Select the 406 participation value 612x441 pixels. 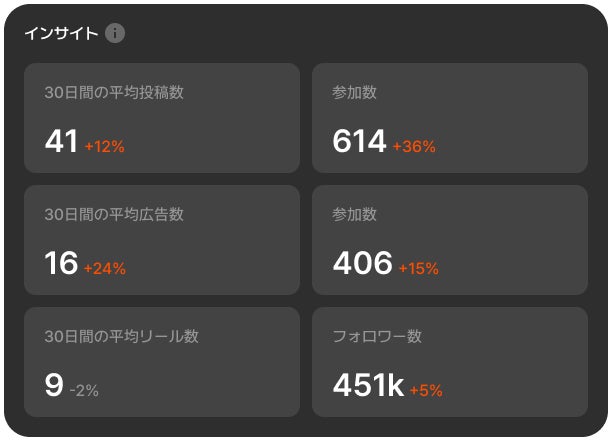pos(362,263)
